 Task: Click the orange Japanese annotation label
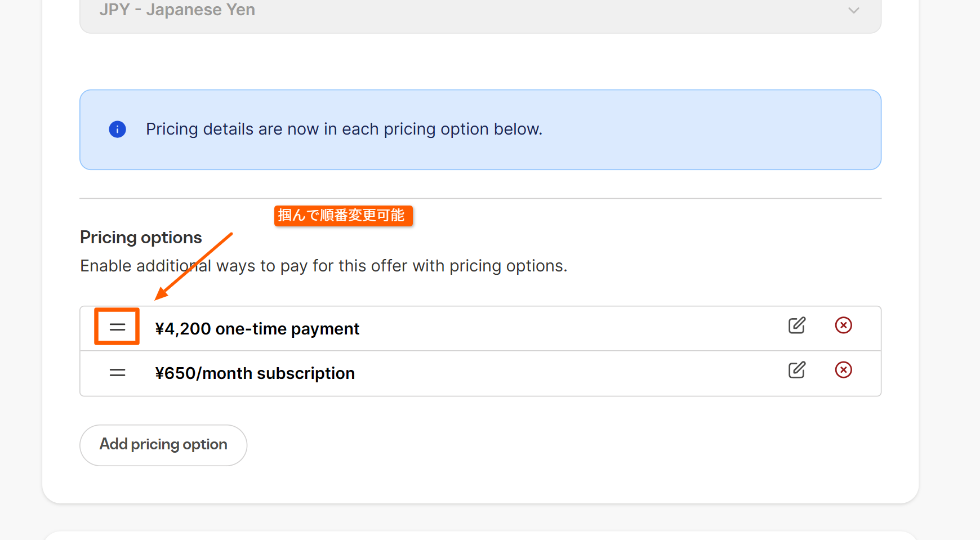343,216
